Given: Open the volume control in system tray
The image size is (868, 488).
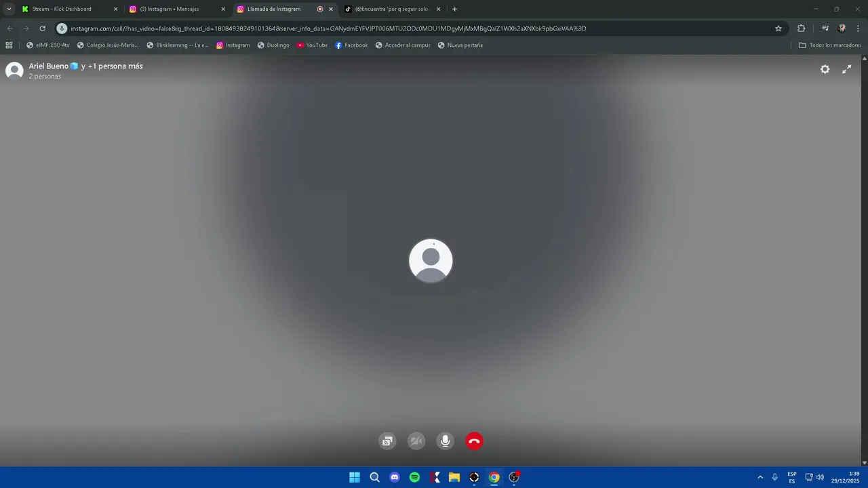Looking at the screenshot, I should coord(820,477).
